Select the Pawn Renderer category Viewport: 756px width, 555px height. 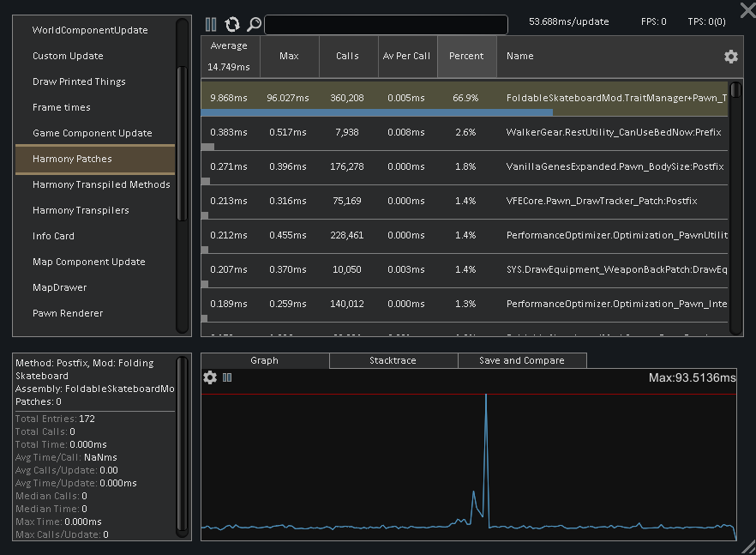click(95, 313)
